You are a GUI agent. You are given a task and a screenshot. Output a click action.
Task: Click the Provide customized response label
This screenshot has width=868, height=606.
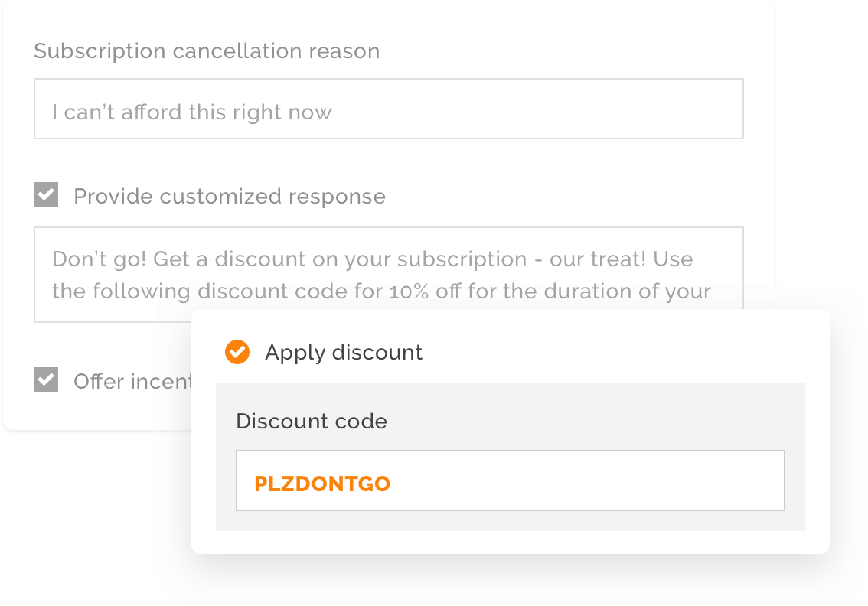click(229, 196)
